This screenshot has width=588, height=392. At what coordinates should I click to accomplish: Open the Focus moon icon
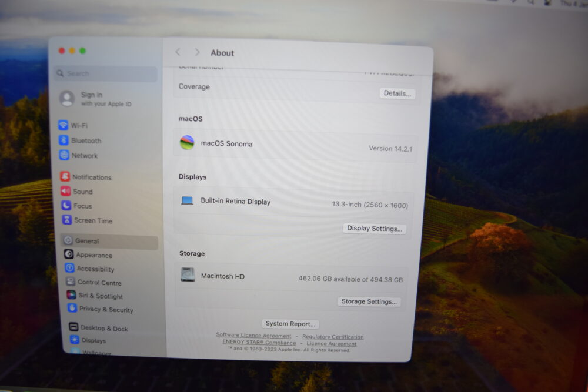pos(66,205)
